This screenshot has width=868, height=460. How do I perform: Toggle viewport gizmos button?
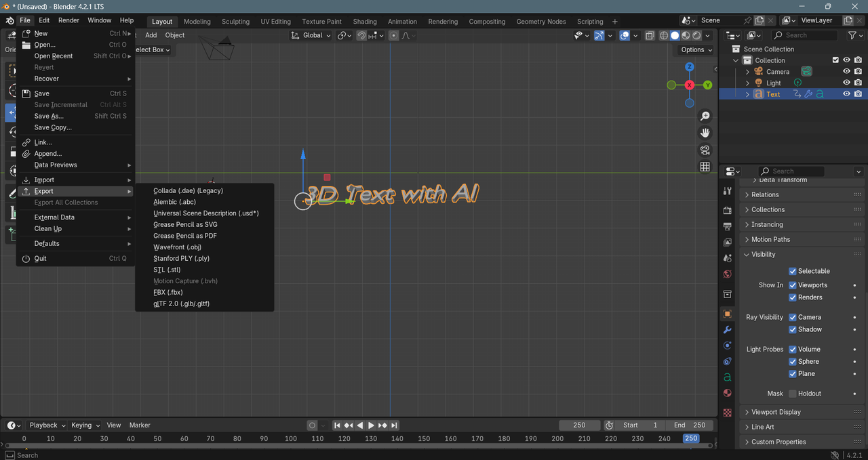599,35
